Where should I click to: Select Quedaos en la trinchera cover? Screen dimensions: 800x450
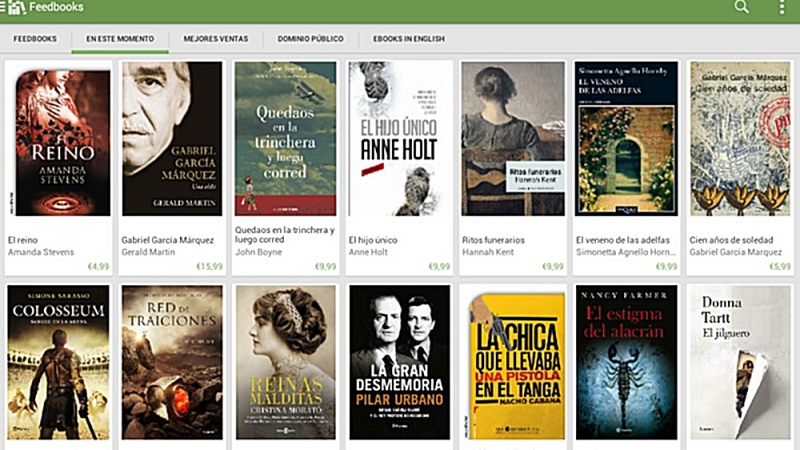pos(285,139)
